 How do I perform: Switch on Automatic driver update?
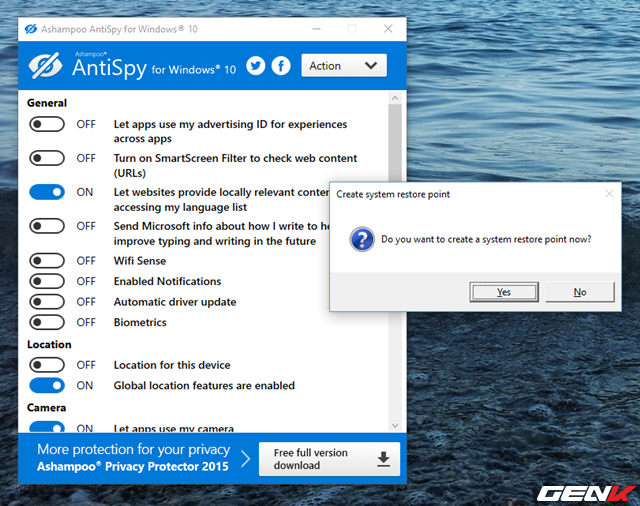point(47,302)
